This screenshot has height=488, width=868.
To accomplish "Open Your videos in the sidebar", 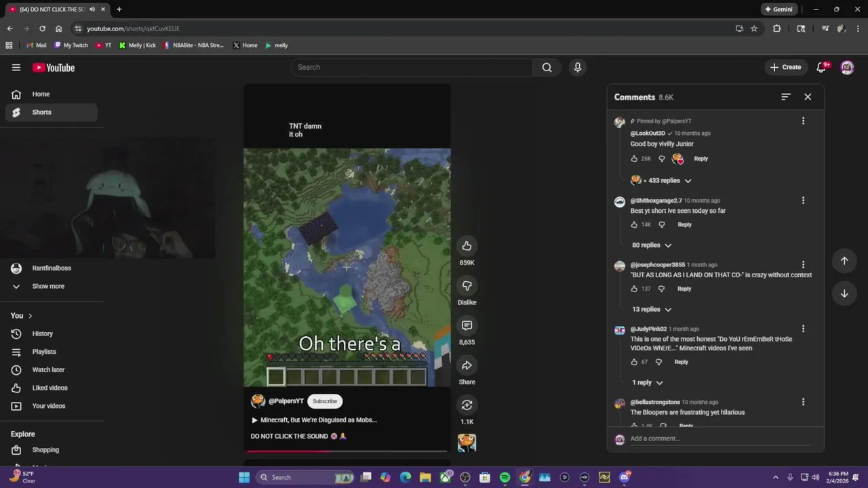I will click(52, 406).
